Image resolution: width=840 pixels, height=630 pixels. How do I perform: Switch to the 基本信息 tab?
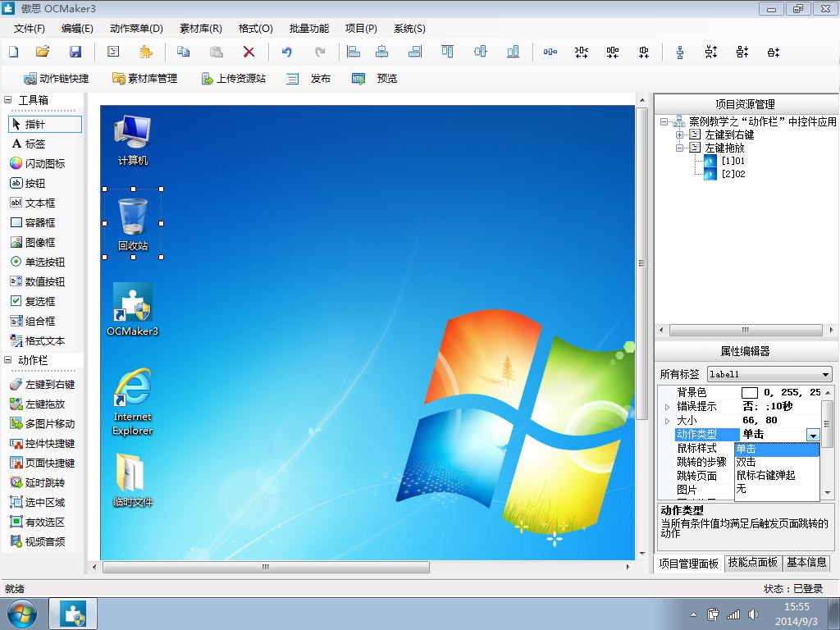point(806,563)
